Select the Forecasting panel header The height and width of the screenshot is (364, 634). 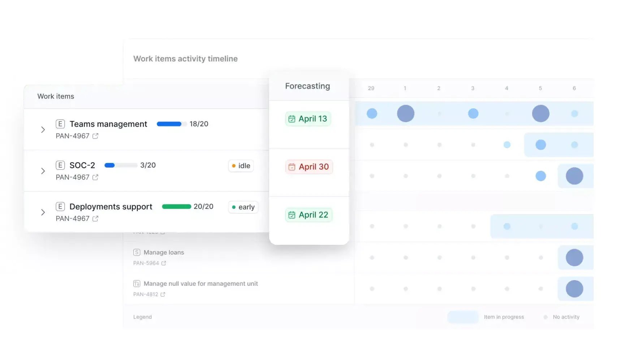pos(307,86)
